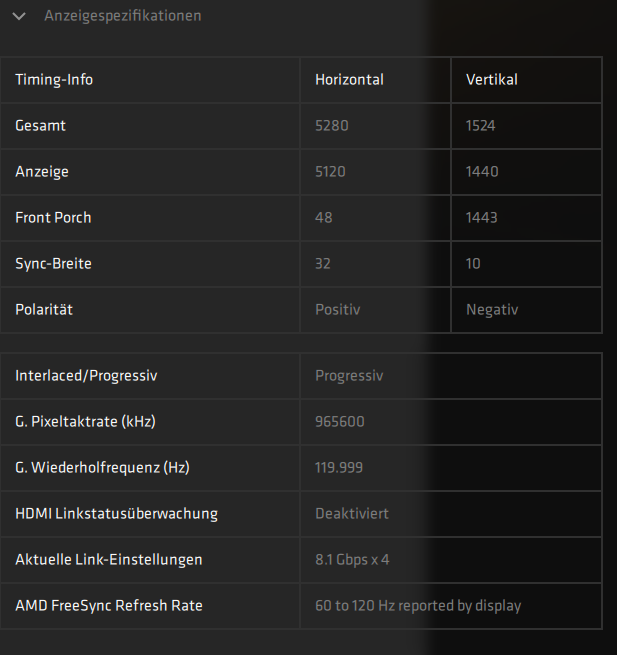Click the Sync-Breite row label

59,264
